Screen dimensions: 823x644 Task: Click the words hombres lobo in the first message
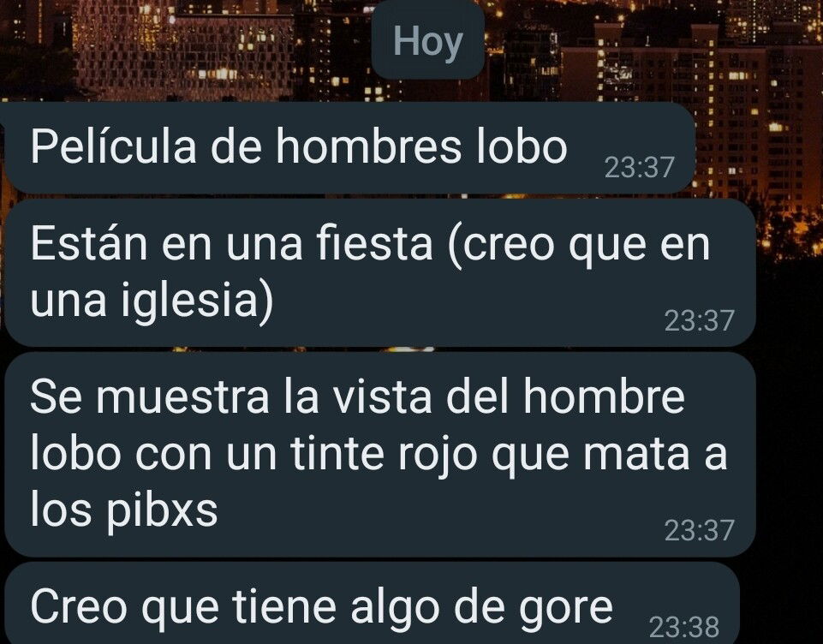tap(421, 146)
